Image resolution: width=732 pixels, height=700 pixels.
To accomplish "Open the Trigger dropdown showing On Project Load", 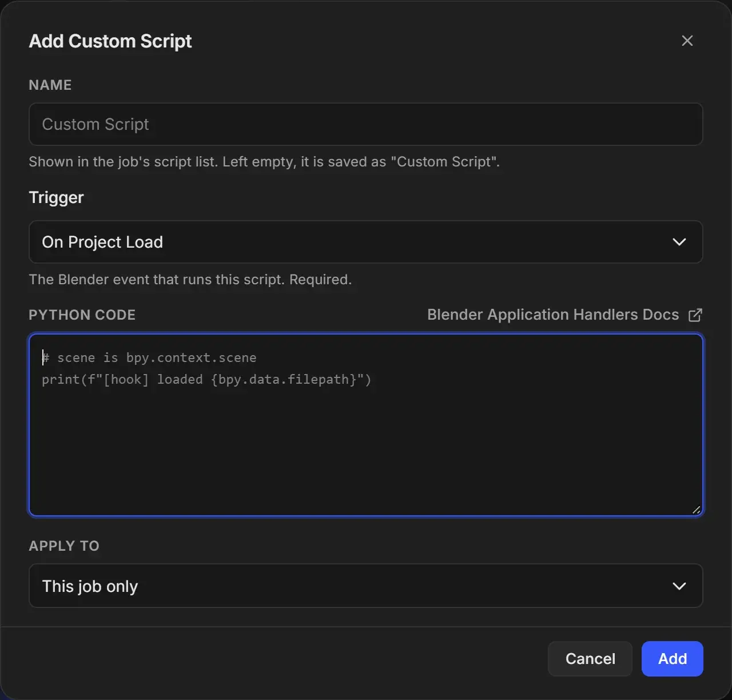I will tap(365, 242).
